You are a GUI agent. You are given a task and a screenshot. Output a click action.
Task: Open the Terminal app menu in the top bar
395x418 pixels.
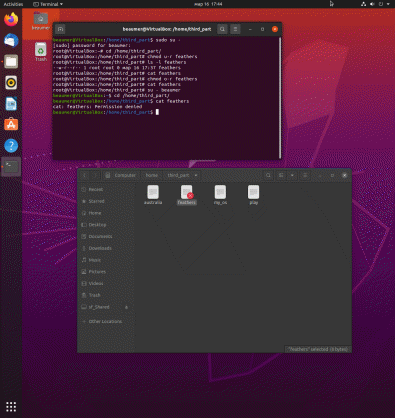point(48,4)
